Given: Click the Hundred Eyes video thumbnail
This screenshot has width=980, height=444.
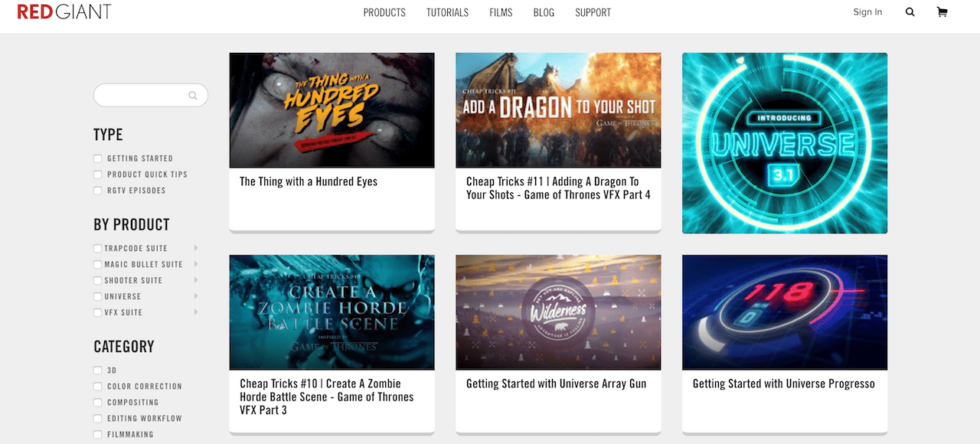Looking at the screenshot, I should tap(332, 110).
